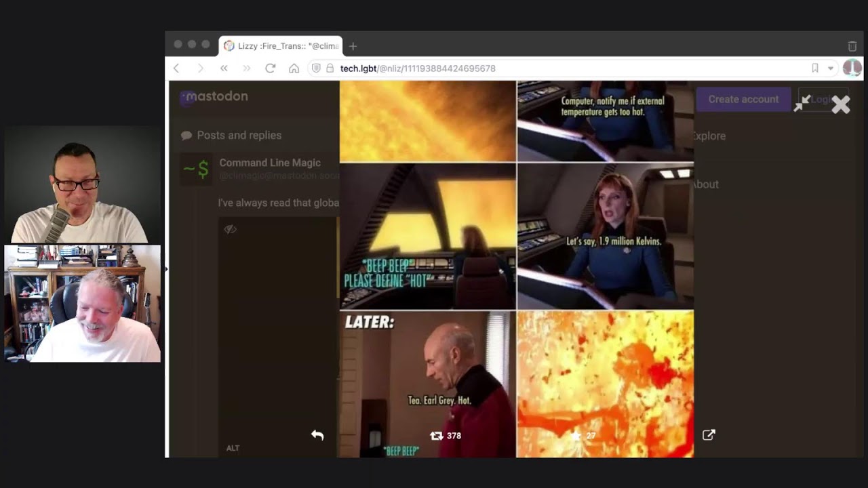
Task: Boost the post showing 378 boosts
Action: (x=446, y=436)
